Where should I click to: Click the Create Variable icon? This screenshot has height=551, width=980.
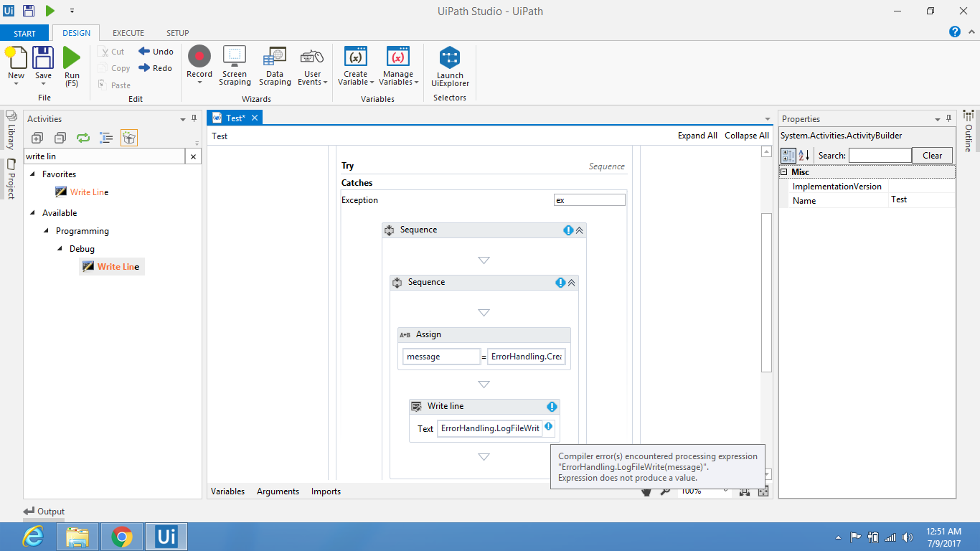click(356, 56)
